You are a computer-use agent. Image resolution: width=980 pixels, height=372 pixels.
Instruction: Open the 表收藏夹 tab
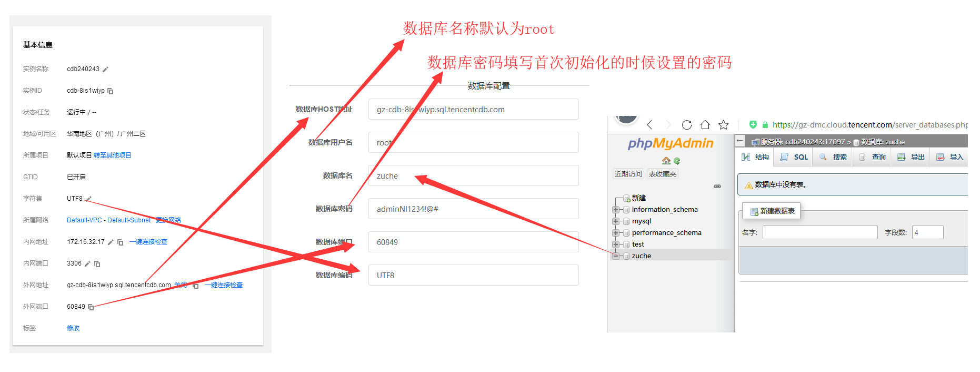click(x=663, y=174)
